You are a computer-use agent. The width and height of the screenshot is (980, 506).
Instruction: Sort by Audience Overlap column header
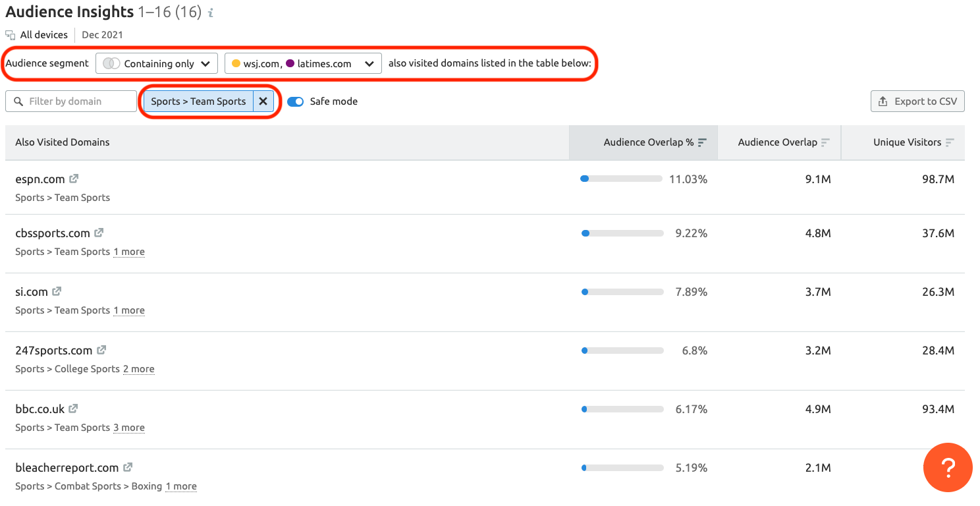[x=780, y=142]
